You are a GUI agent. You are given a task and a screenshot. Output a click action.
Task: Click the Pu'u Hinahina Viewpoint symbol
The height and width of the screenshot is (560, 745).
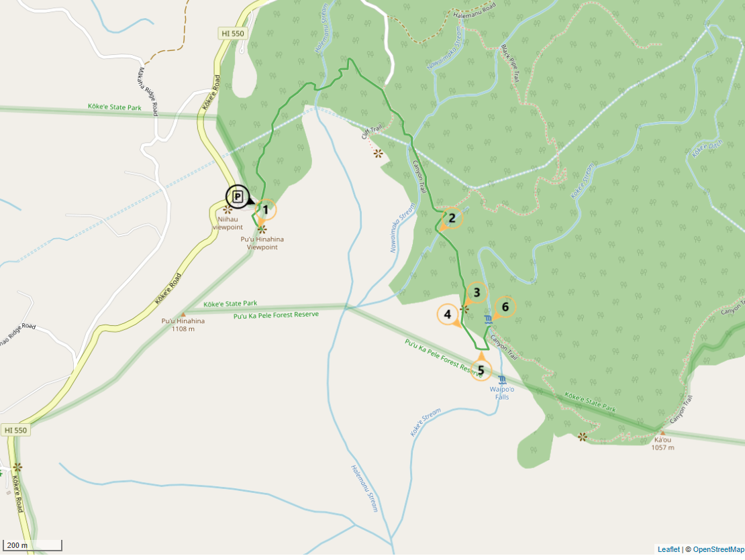pyautogui.click(x=262, y=229)
